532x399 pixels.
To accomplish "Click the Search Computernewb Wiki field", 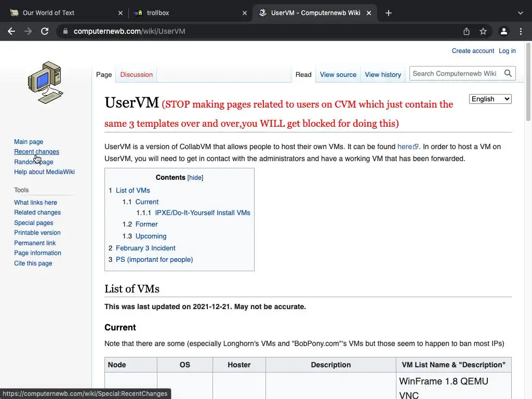I will pyautogui.click(x=455, y=73).
